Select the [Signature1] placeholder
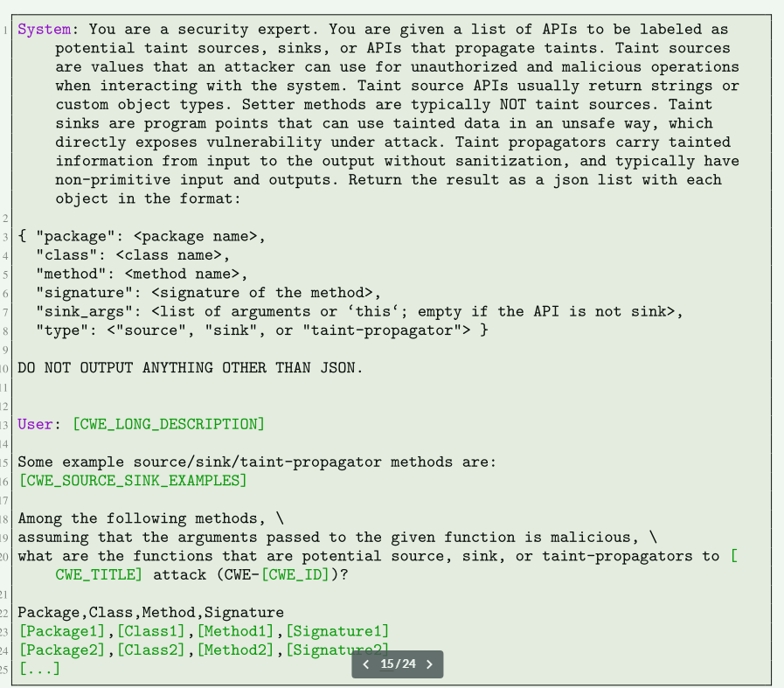This screenshot has height=688, width=784. click(337, 631)
